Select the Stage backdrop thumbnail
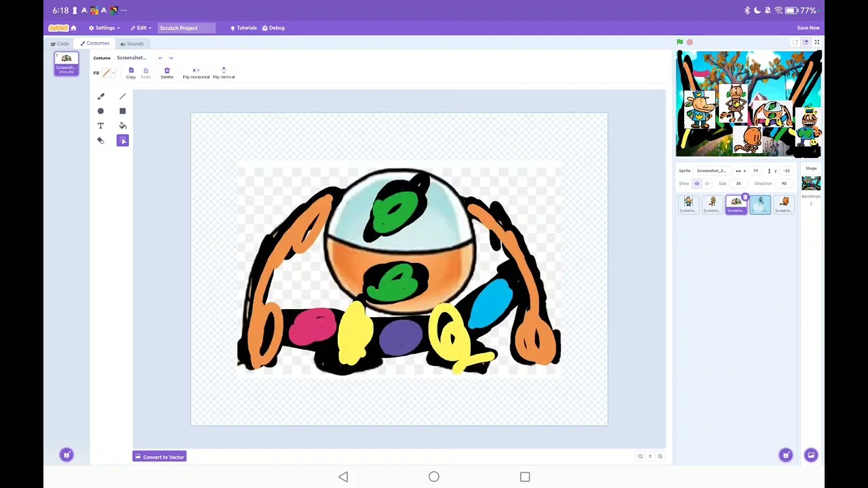This screenshot has width=868, height=488. [811, 183]
